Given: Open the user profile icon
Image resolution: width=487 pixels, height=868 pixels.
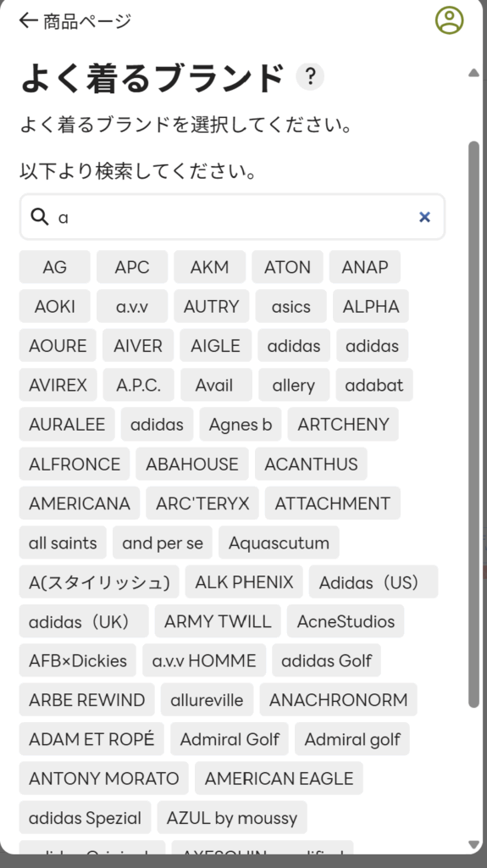Looking at the screenshot, I should [x=450, y=20].
